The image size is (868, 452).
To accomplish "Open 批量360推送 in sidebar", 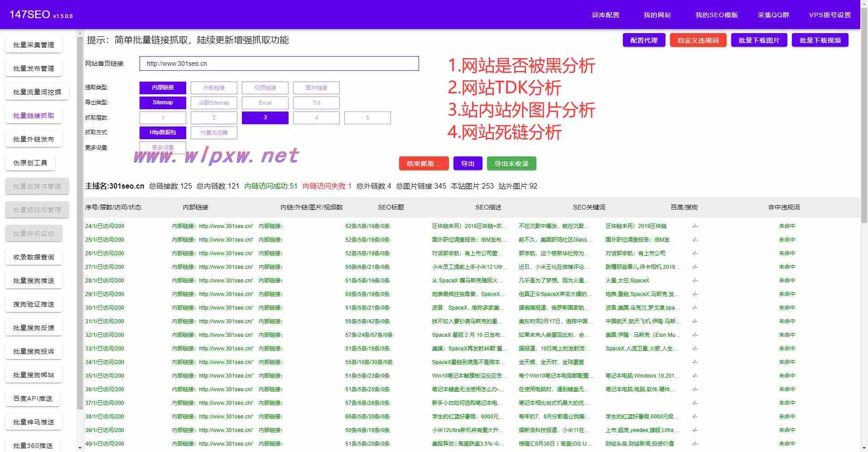I will [33, 446].
